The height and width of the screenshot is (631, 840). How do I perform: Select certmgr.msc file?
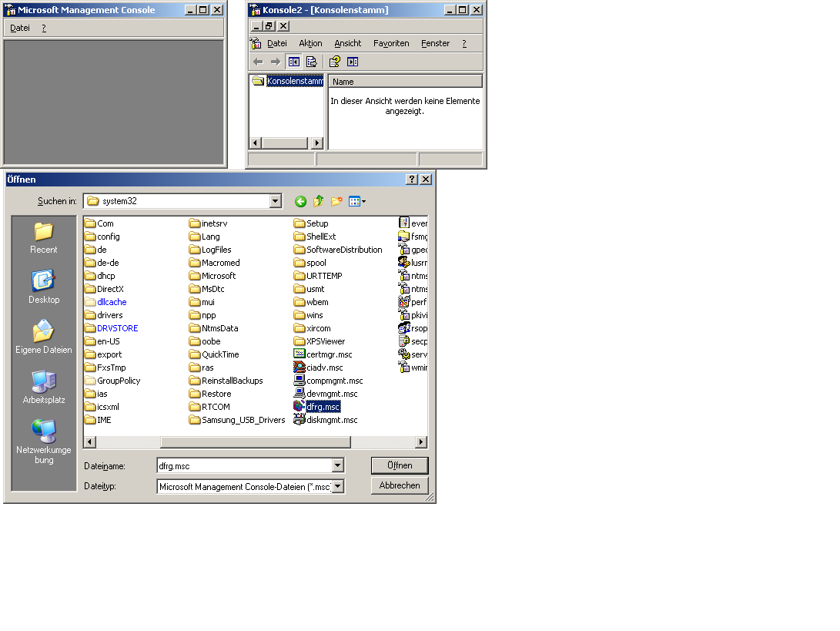(323, 354)
